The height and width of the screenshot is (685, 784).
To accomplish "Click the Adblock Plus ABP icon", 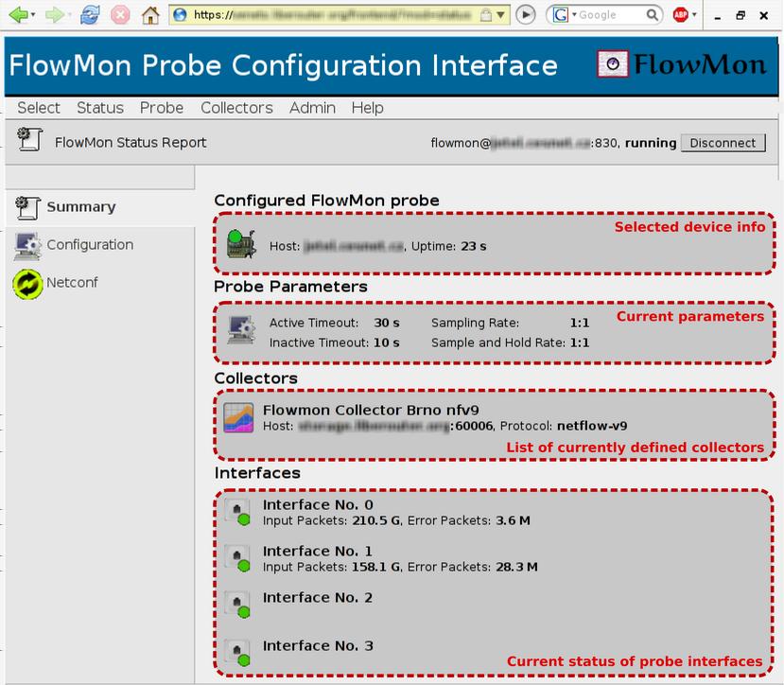I will coord(680,15).
